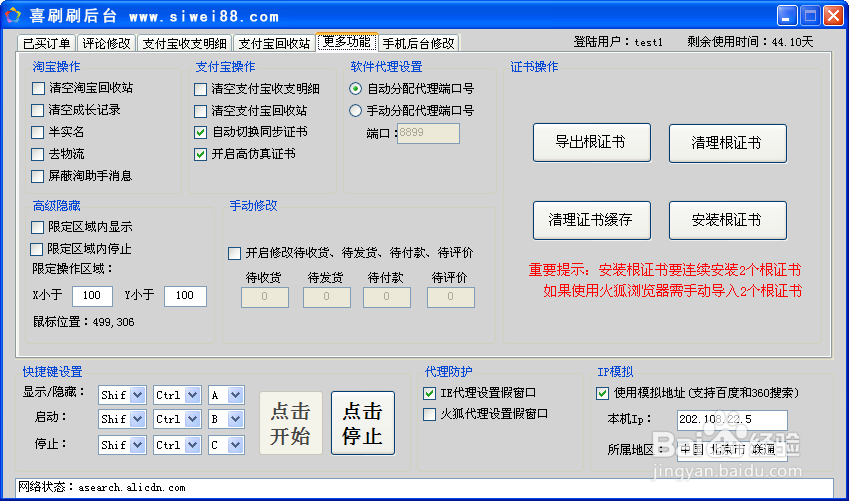Image resolution: width=849 pixels, height=501 pixels.
Task: Open the 评论修改 tab
Action: 106,43
